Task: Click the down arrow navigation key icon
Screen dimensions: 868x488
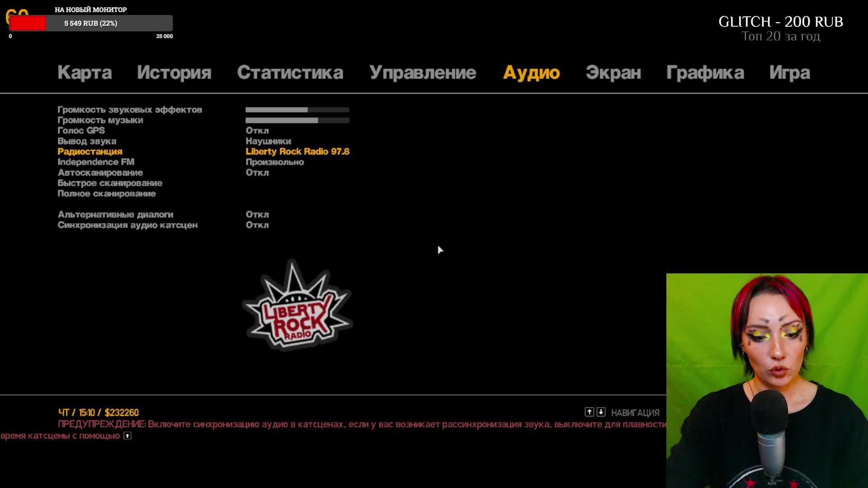Action: [x=601, y=412]
